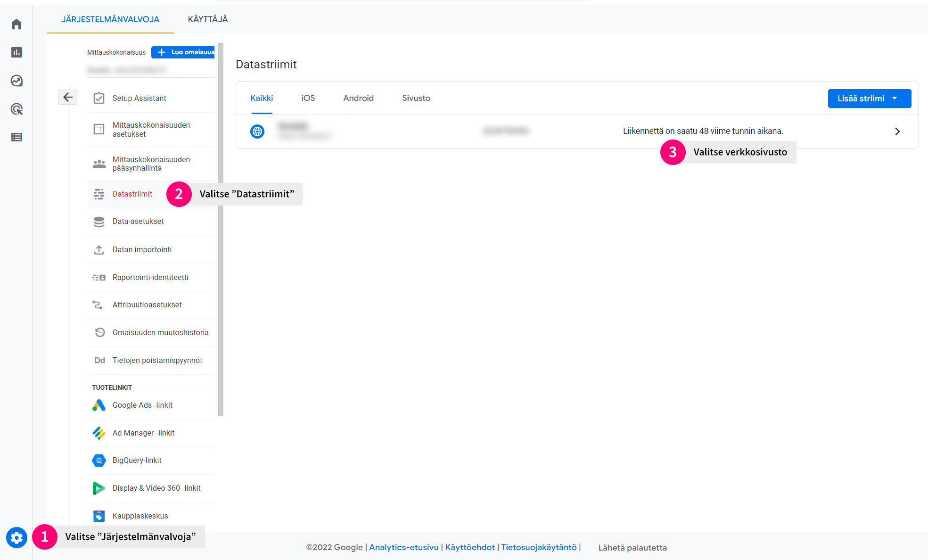Expand the web stream row chevron
Image resolution: width=928 pixels, height=560 pixels.
coord(897,132)
